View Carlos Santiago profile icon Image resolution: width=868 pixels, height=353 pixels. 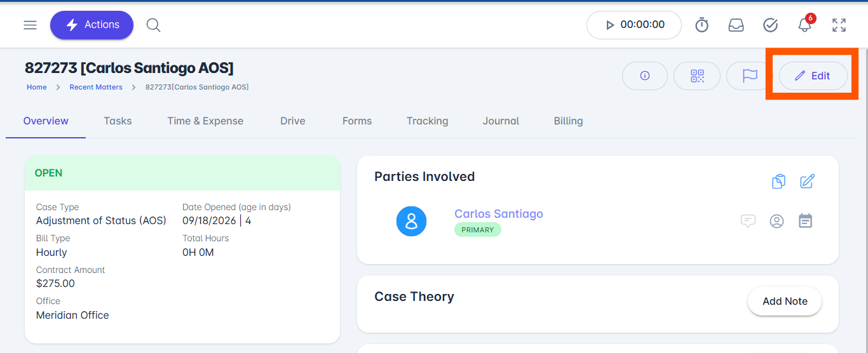[776, 221]
